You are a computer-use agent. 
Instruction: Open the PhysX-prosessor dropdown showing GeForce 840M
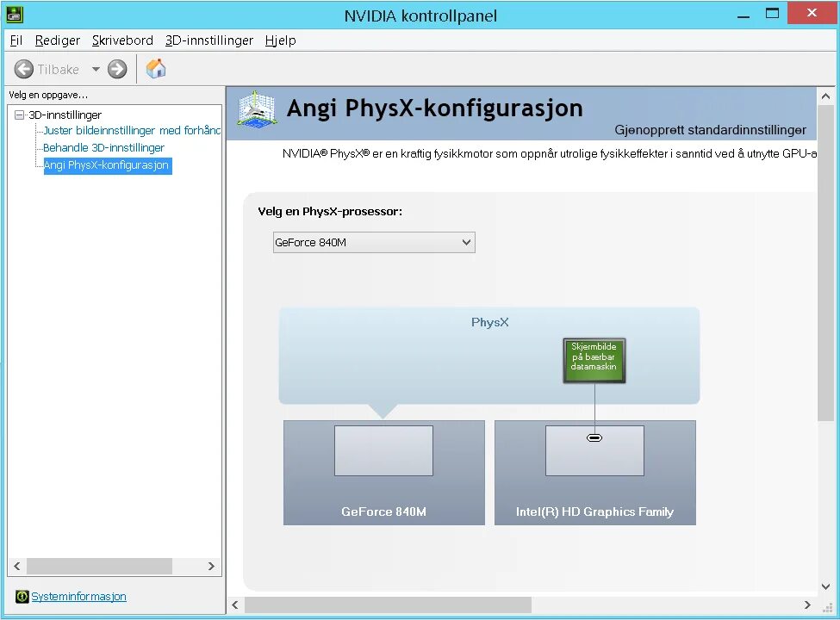tap(374, 243)
